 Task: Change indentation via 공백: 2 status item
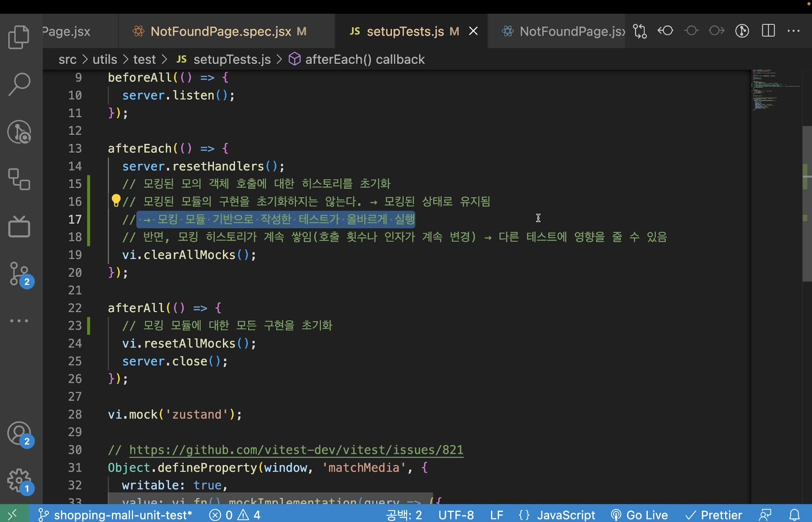point(404,515)
